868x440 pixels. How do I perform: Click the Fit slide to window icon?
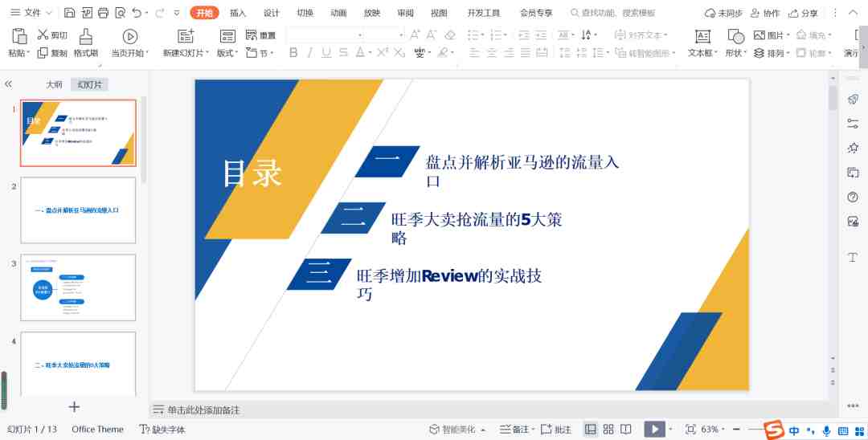point(690,429)
